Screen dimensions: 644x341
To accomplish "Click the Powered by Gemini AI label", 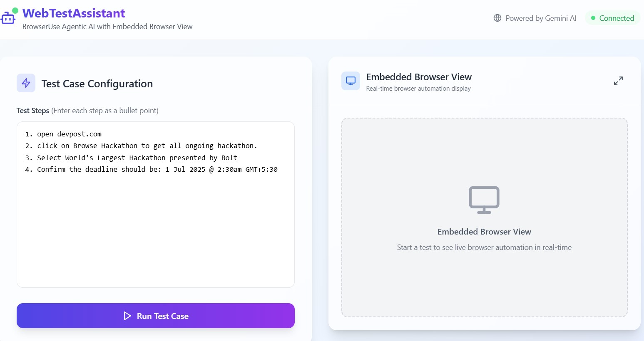I will click(x=541, y=18).
